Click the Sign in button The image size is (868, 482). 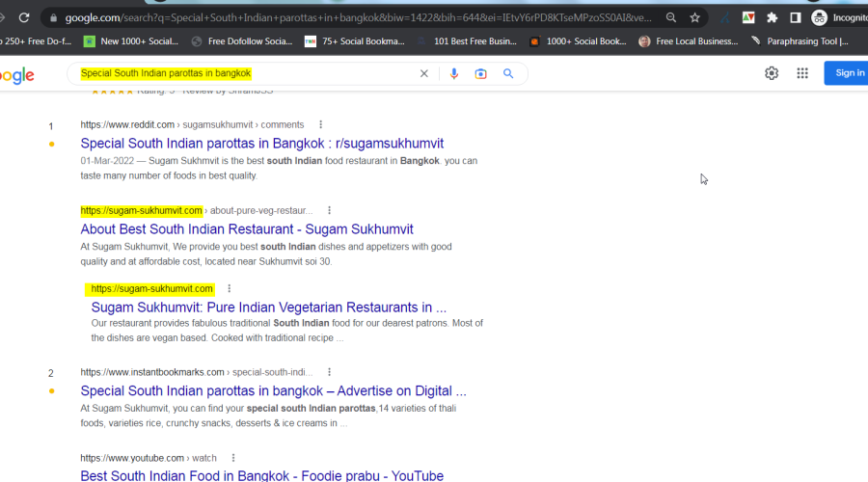(x=848, y=73)
